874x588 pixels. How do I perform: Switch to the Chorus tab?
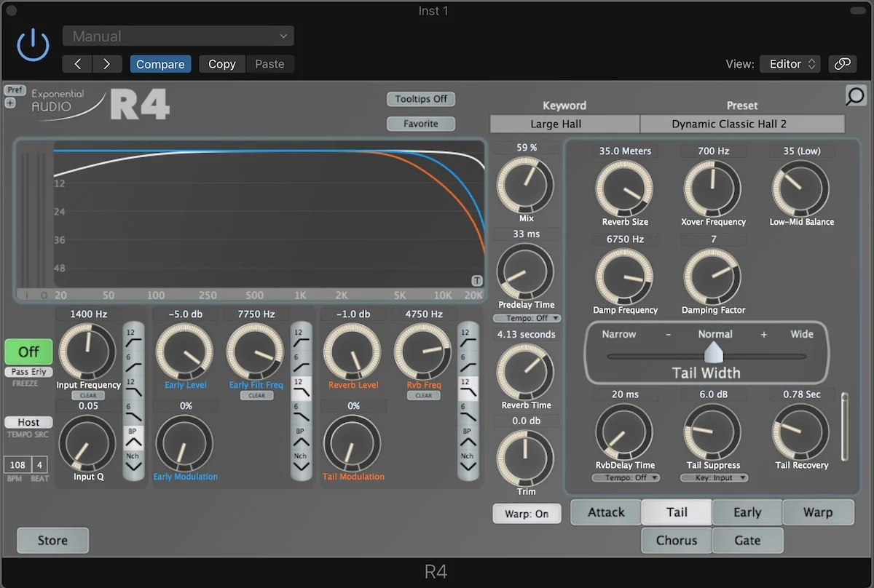(677, 541)
